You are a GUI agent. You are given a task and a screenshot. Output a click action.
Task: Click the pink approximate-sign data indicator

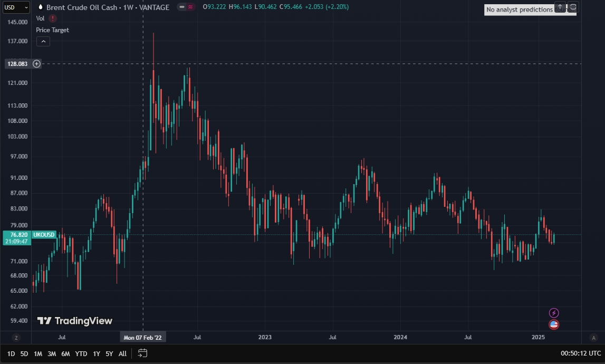190,7
